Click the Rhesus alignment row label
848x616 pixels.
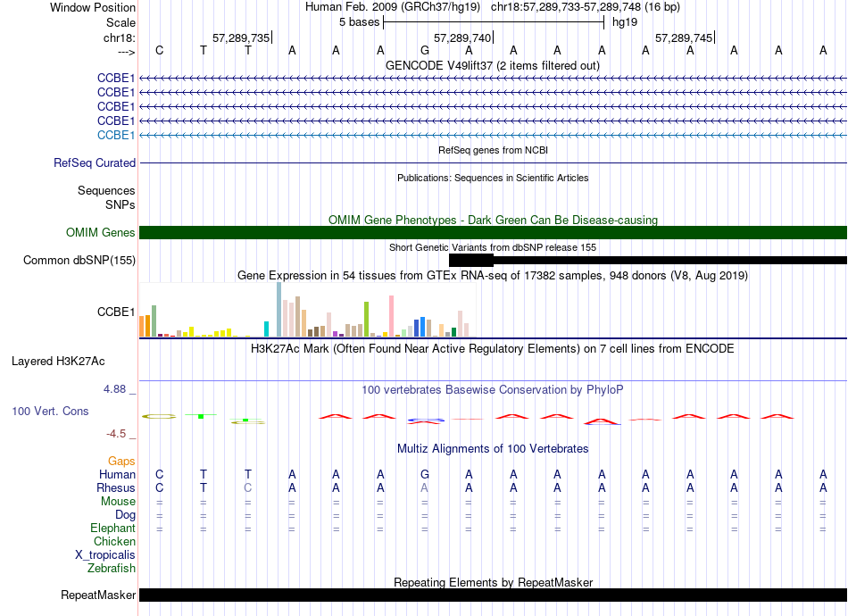[x=116, y=487]
